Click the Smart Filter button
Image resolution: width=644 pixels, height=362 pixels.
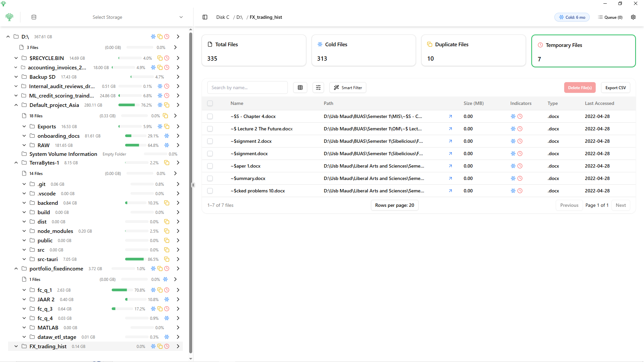[x=347, y=87]
